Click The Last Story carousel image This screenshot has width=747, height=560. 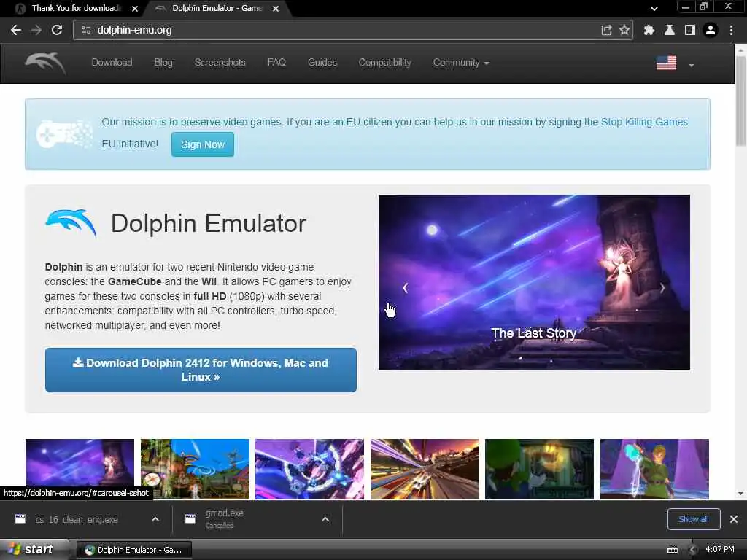pos(534,282)
